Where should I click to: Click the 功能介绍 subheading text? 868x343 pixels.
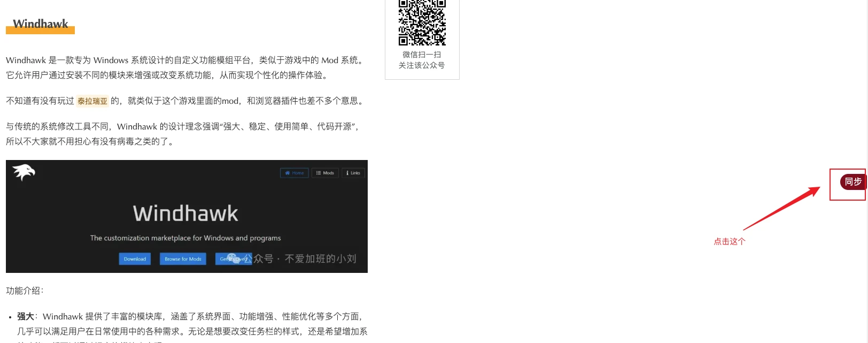click(x=25, y=291)
